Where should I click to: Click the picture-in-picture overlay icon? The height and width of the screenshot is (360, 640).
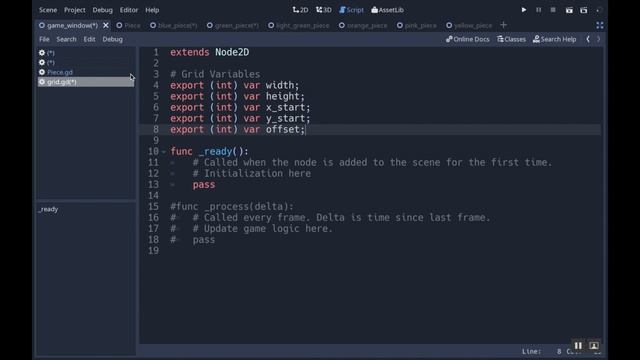[x=594, y=346]
